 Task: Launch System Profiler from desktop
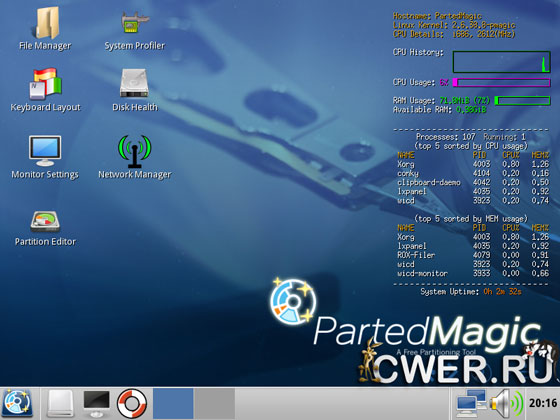pyautogui.click(x=135, y=22)
